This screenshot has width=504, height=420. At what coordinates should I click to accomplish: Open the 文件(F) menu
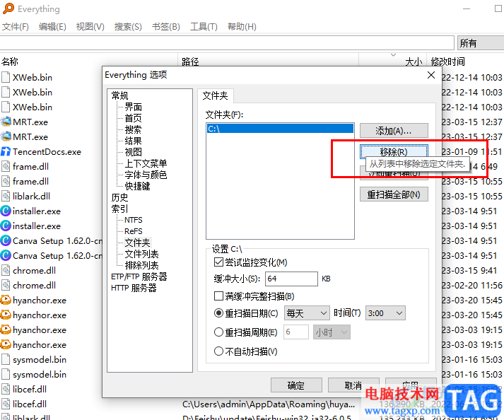click(x=15, y=27)
